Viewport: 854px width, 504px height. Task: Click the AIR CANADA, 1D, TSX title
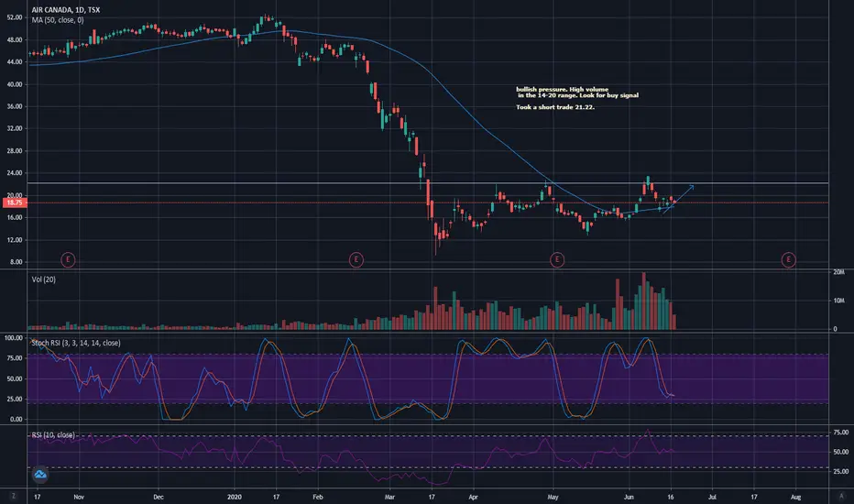tap(65, 10)
